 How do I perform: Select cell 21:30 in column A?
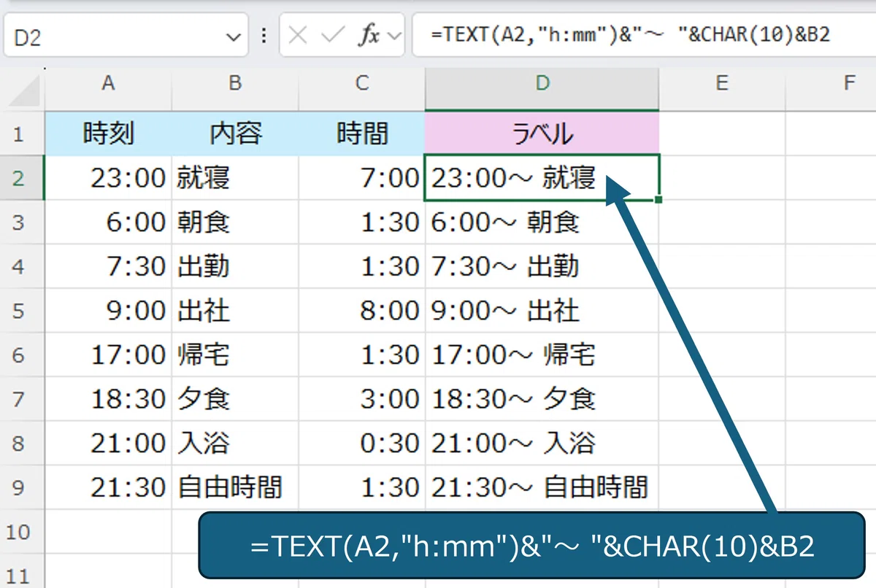pos(108,487)
